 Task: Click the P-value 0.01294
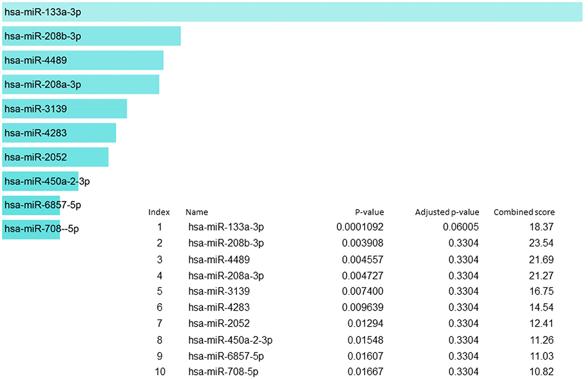pyautogui.click(x=366, y=324)
